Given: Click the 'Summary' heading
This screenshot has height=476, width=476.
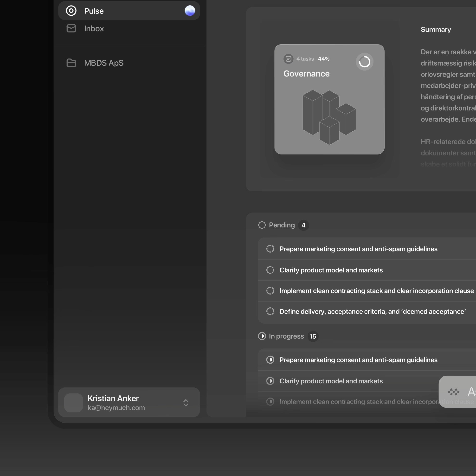Looking at the screenshot, I should click(x=436, y=30).
